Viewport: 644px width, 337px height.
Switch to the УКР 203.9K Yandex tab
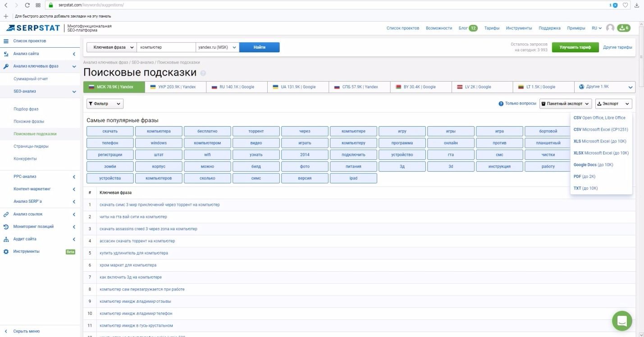(x=176, y=87)
